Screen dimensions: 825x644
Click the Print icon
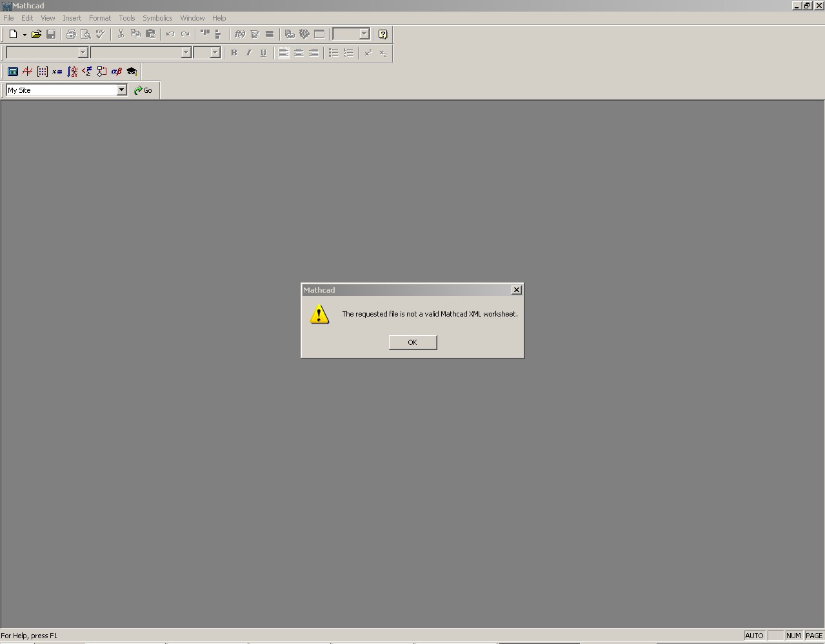(x=71, y=34)
